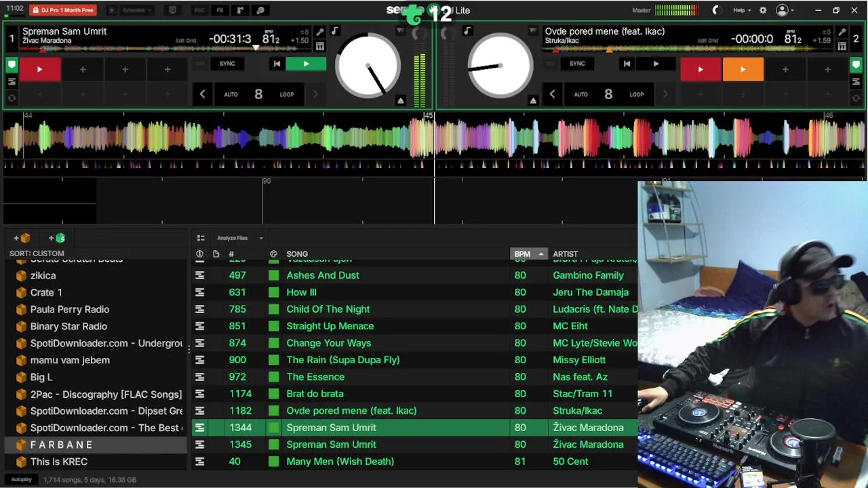Add a new smart crate

(57, 238)
